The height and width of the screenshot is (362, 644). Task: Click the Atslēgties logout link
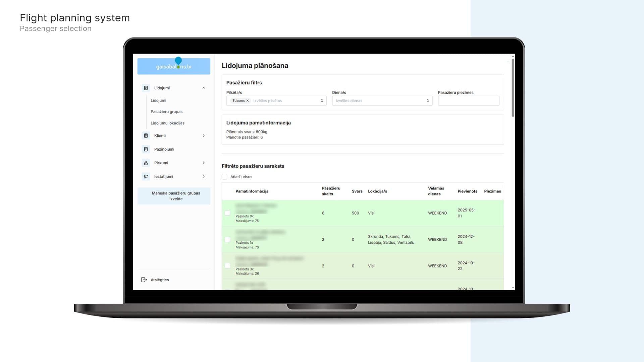coord(160,280)
